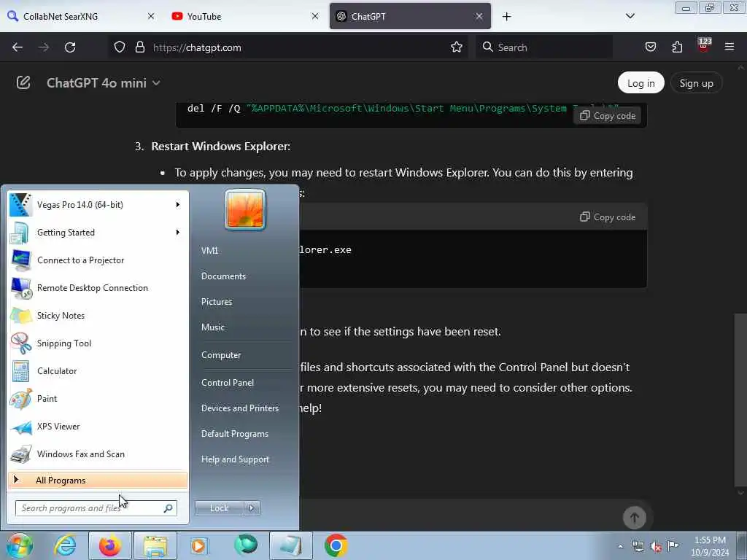Expand the Vegas Pro jump list arrow
Screen dimensions: 747x560
point(178,205)
